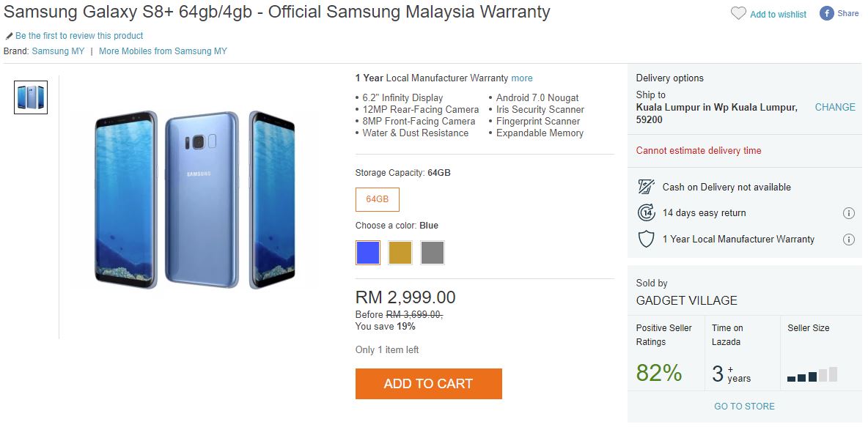Choose the blue color swatch
The height and width of the screenshot is (430, 868).
[x=368, y=253]
